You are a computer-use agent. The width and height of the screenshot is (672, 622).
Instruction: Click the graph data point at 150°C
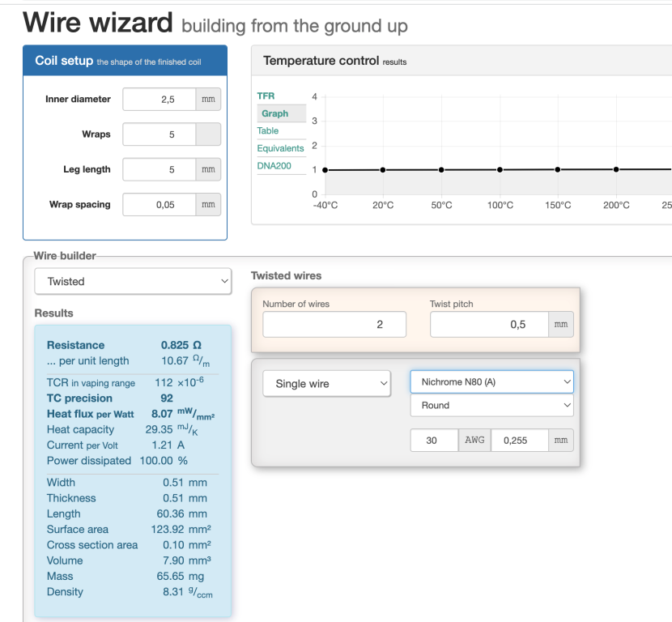558,169
